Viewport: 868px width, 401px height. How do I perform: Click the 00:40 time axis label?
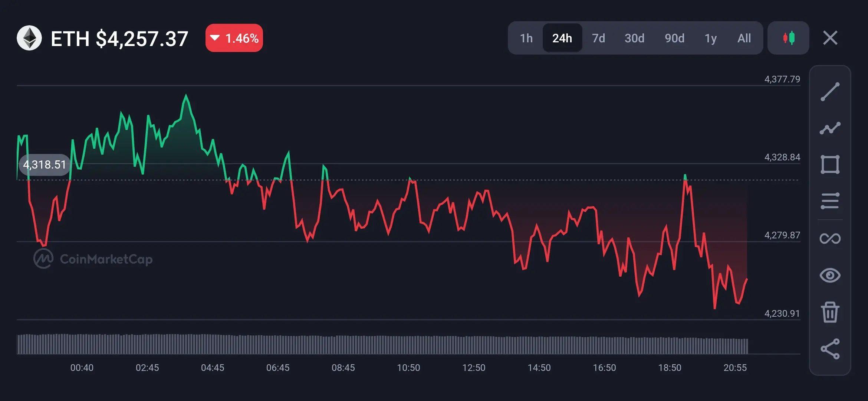click(82, 368)
